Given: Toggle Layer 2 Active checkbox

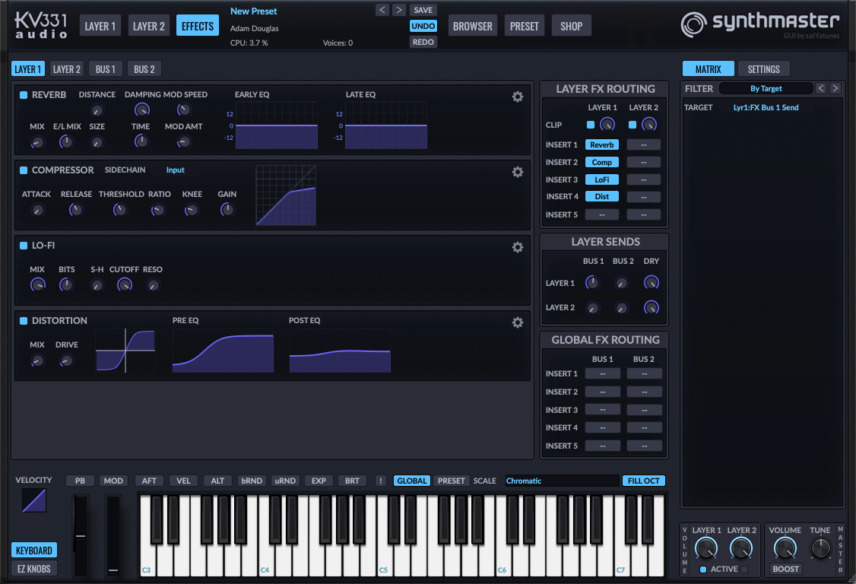Looking at the screenshot, I should (744, 569).
